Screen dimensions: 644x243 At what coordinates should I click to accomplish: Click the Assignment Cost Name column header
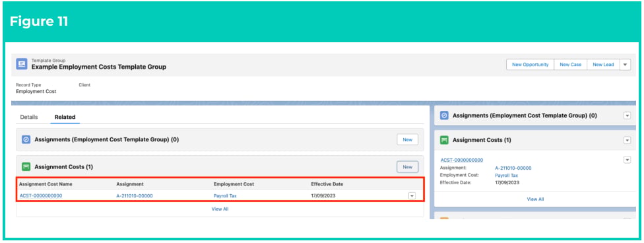(x=46, y=184)
